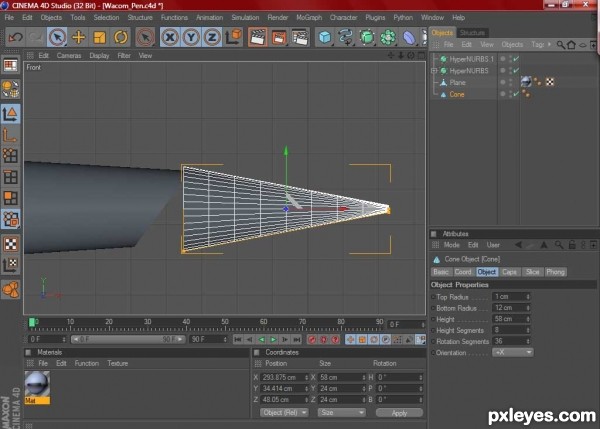Click the Apply button

tap(399, 413)
